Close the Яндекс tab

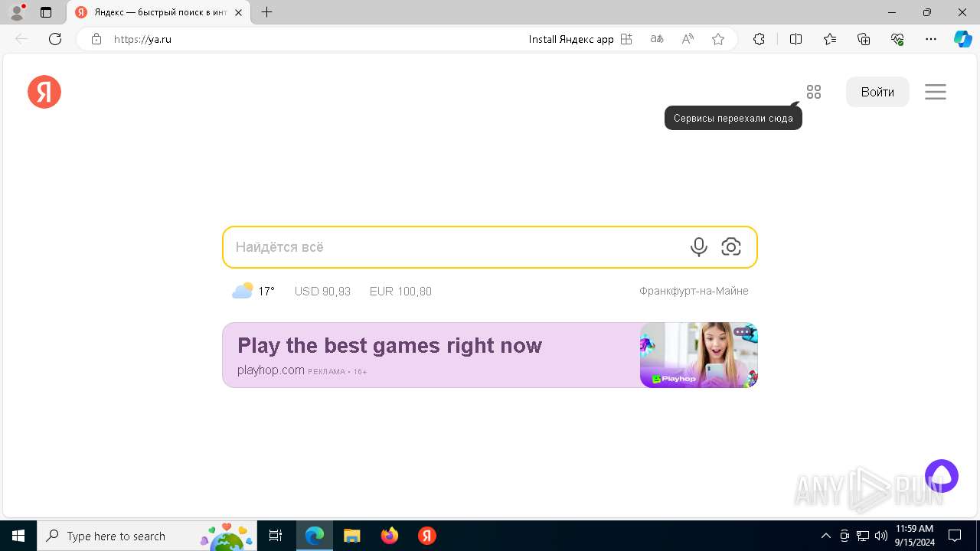pyautogui.click(x=239, y=12)
